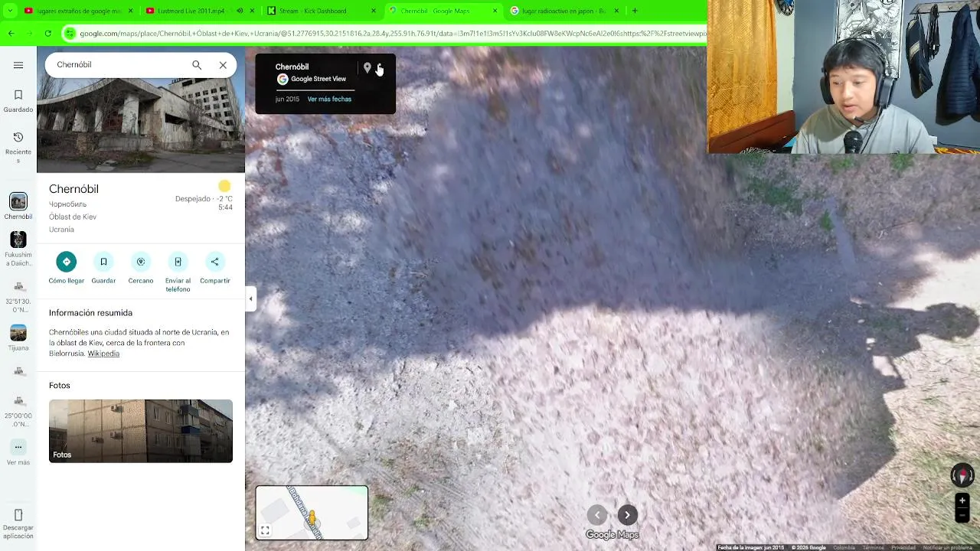The height and width of the screenshot is (551, 980).
Task: Open the Fotos thumbnail
Action: 141,431
